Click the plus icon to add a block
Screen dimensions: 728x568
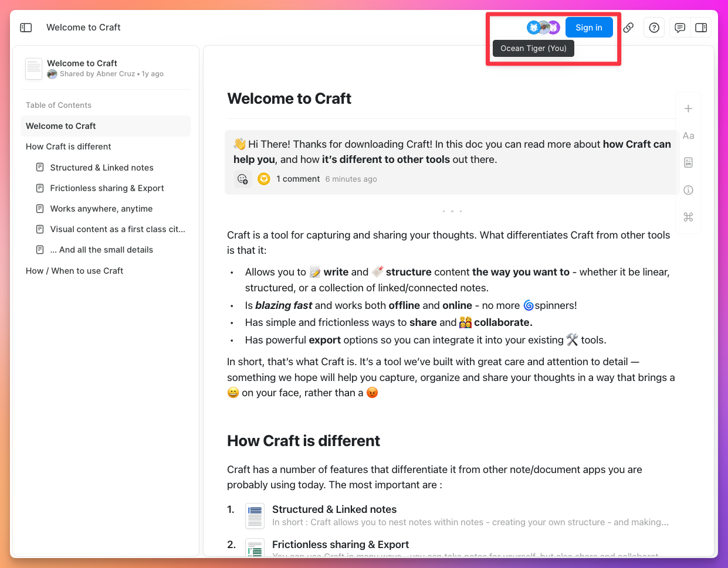point(688,108)
